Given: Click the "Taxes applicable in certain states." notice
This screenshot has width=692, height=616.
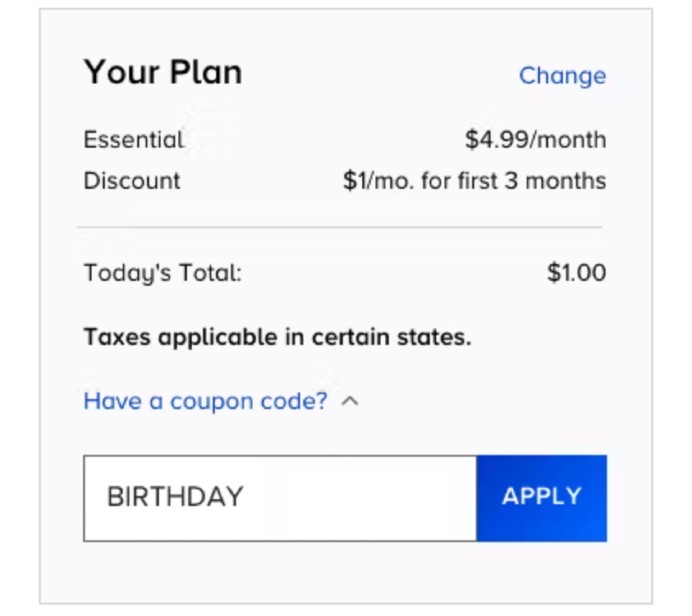Looking at the screenshot, I should [277, 337].
